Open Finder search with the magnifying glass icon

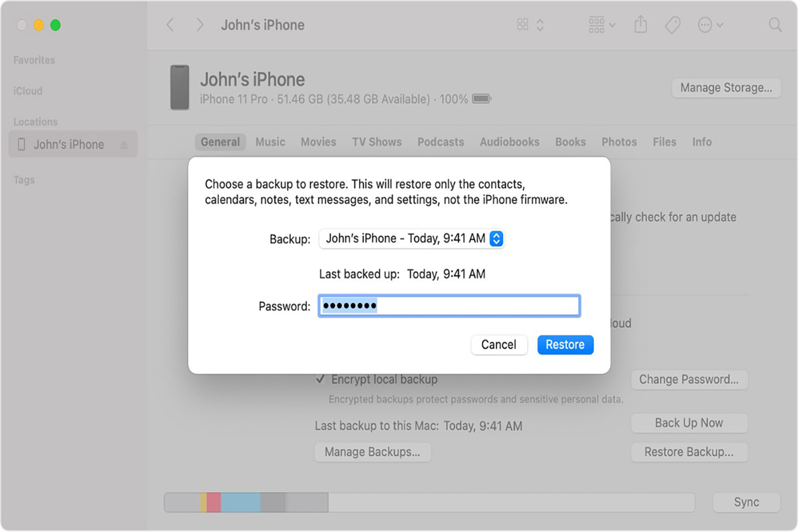[x=775, y=24]
